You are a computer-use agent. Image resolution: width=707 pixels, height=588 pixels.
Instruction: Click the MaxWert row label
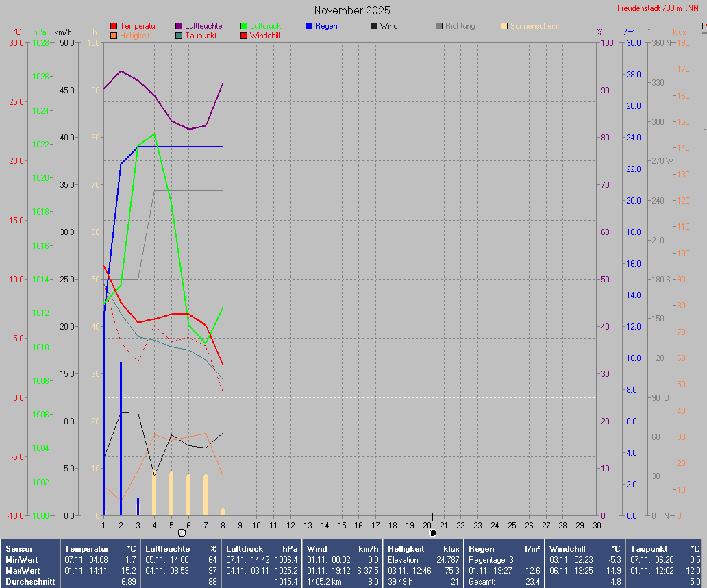click(22, 571)
